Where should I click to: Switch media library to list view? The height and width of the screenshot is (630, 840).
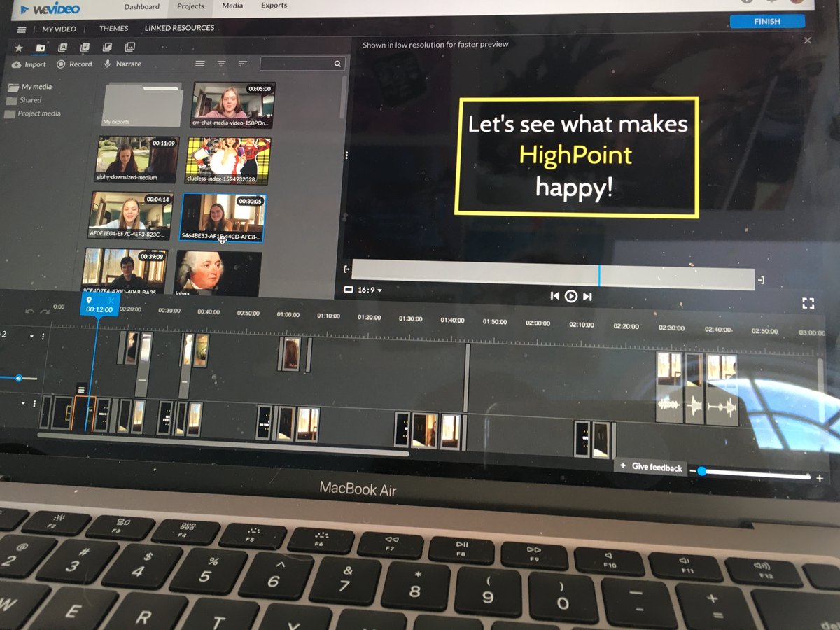200,64
